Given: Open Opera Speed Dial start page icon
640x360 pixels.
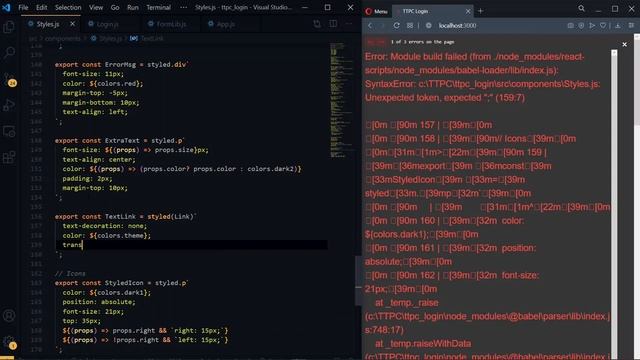Looking at the screenshot, I should [409, 25].
